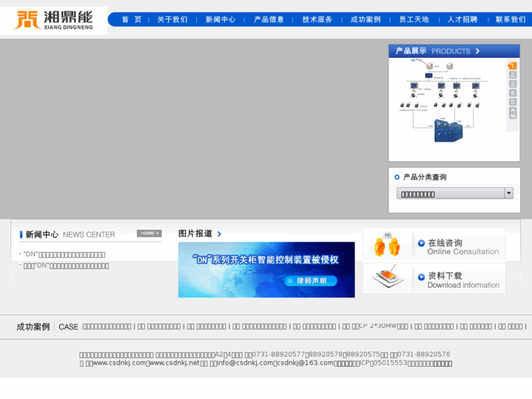532x399 pixels.
Task: Click the Xiang Dingneng logo
Action: pyautogui.click(x=53, y=20)
